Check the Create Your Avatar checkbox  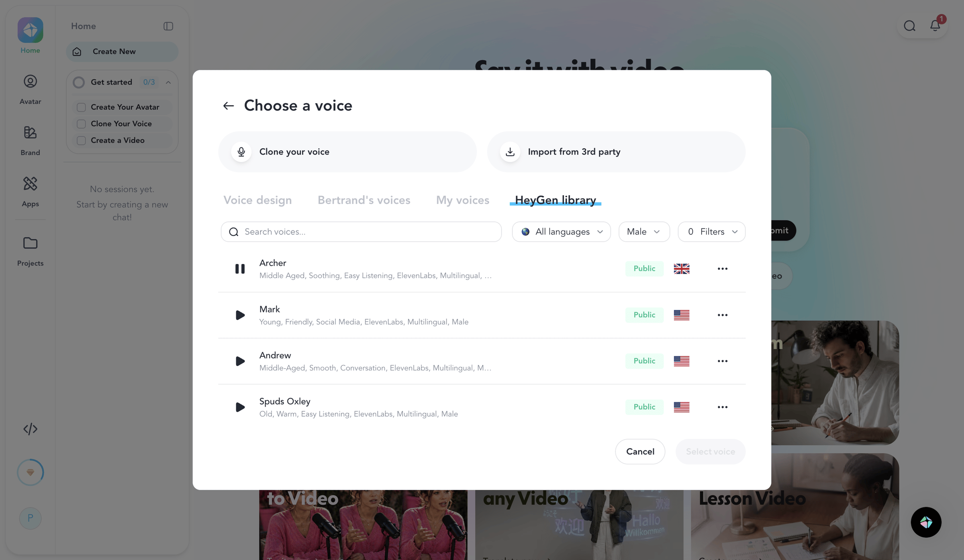[81, 107]
